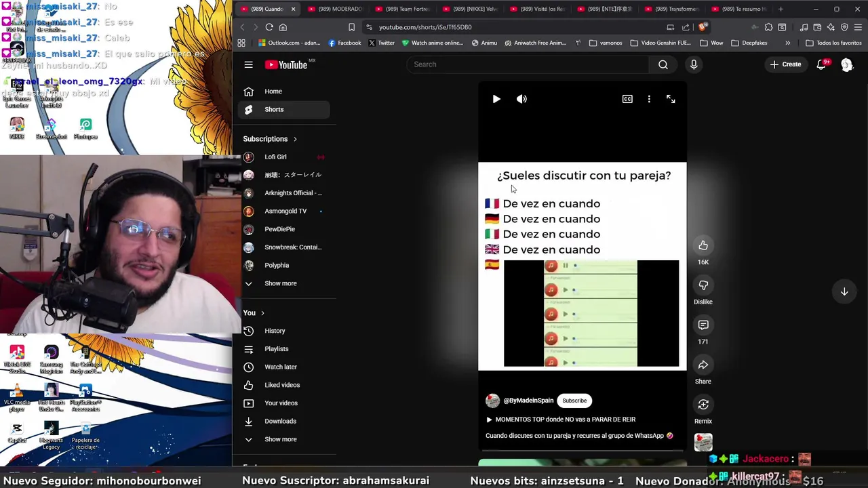Switch to the NIKKE tab
Screen dimensions: 868x488
point(469,9)
